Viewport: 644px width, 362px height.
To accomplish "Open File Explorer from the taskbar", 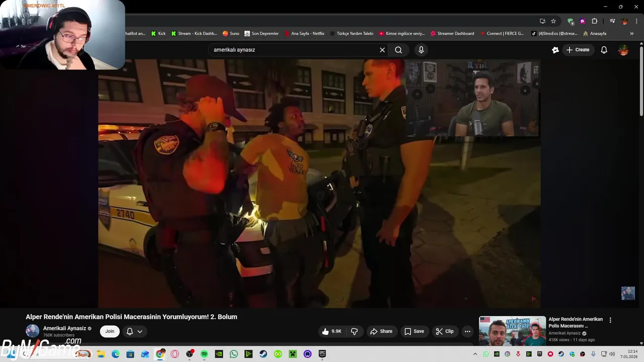I will coord(101,354).
